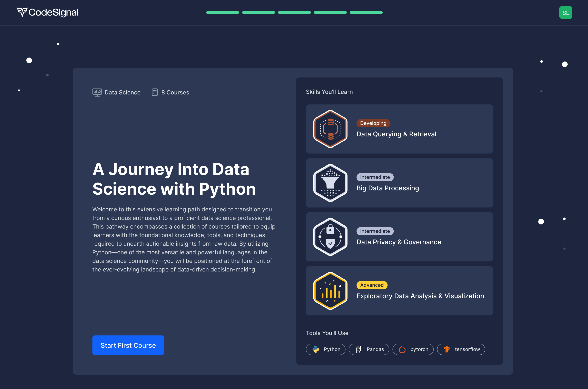This screenshot has height=389, width=588.
Task: Click the Pandas logo icon
Action: click(359, 349)
